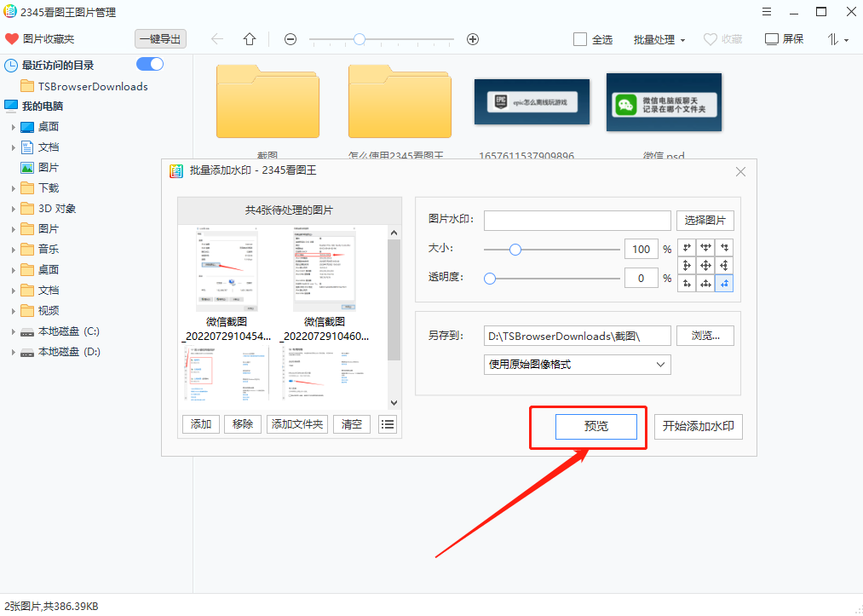This screenshot has width=863, height=616.
Task: Select the center watermark position icon
Action: [705, 265]
